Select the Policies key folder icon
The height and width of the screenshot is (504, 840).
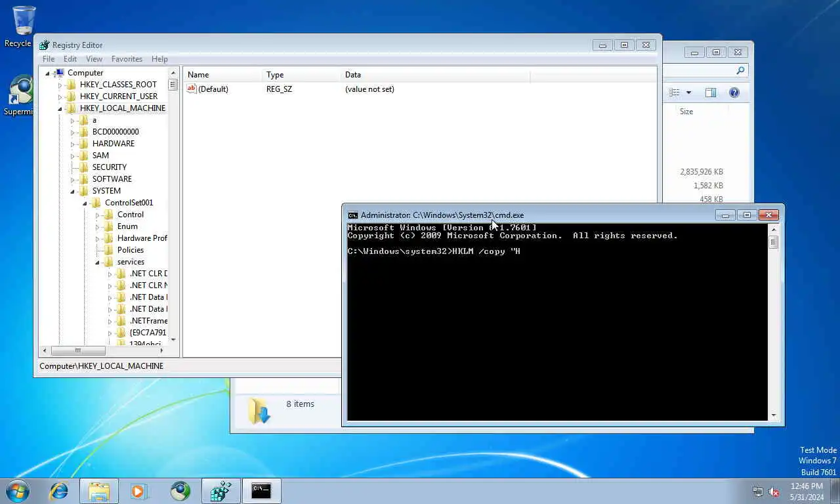[108, 250]
